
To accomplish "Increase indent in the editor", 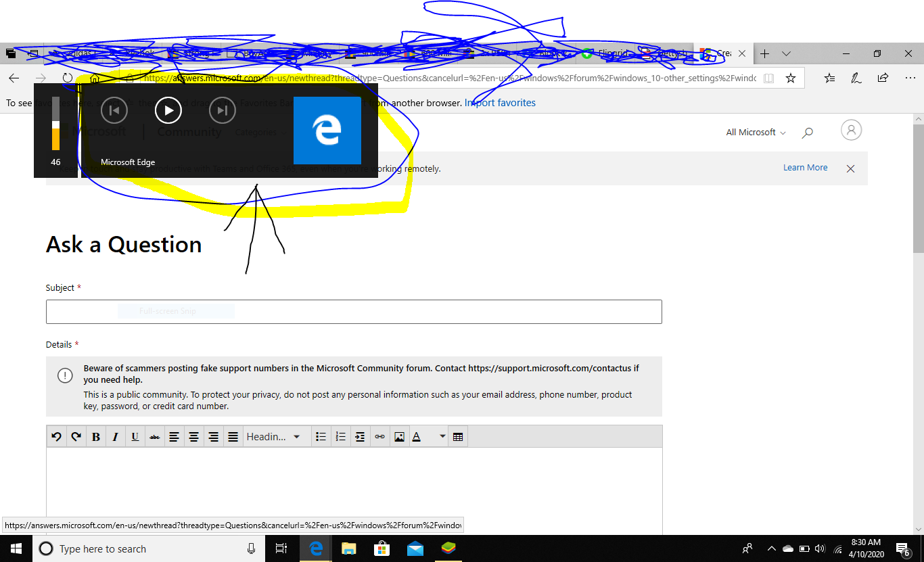I will click(x=361, y=437).
